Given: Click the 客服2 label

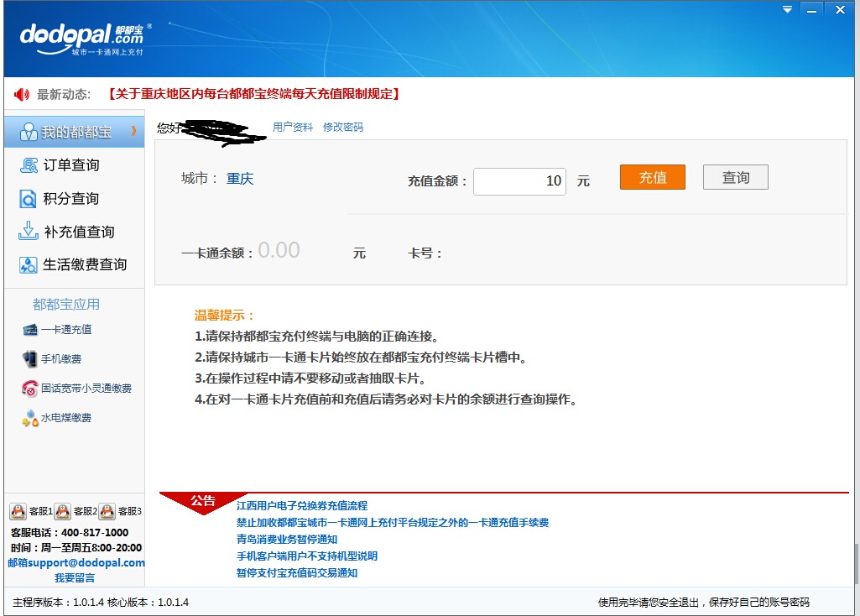Looking at the screenshot, I should click(x=85, y=511).
